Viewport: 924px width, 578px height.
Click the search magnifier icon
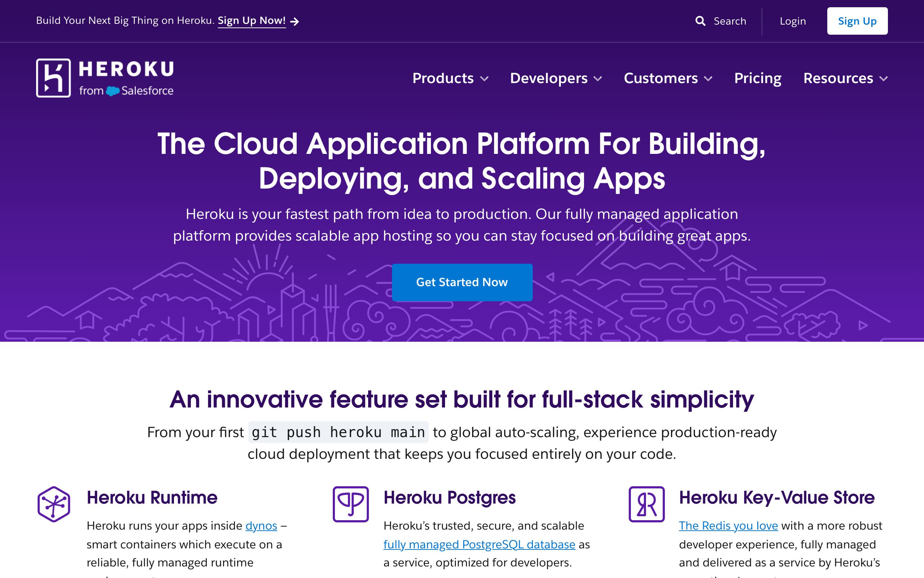click(700, 21)
